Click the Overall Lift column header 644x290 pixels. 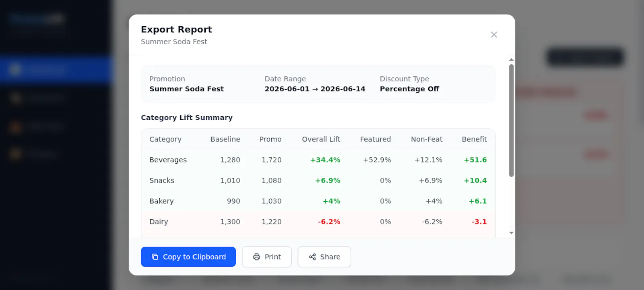[321, 139]
